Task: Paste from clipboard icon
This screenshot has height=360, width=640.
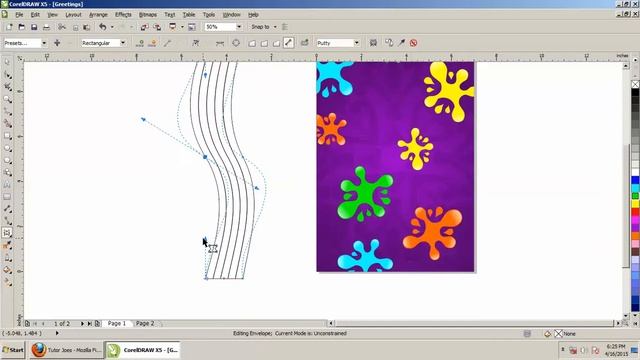Action: coord(87,27)
